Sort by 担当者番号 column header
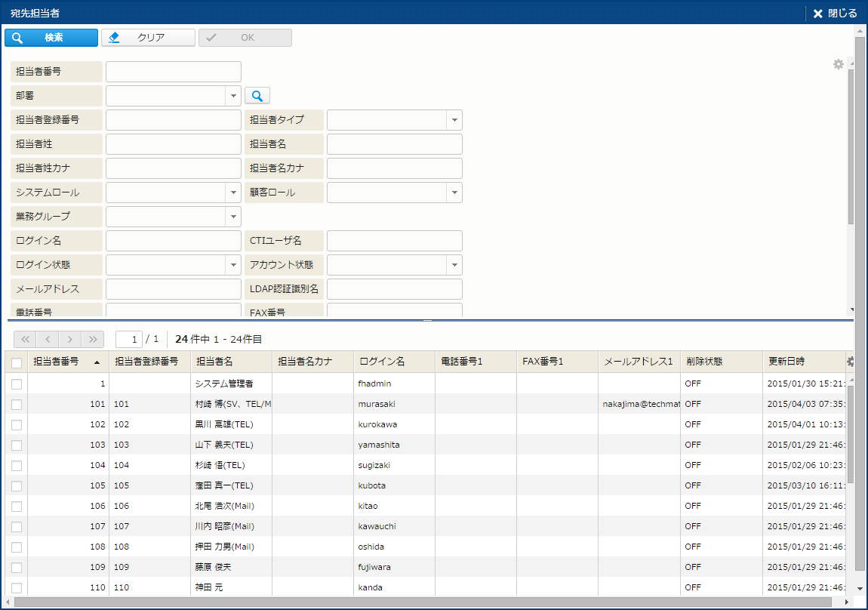This screenshot has width=868, height=610. [66, 362]
